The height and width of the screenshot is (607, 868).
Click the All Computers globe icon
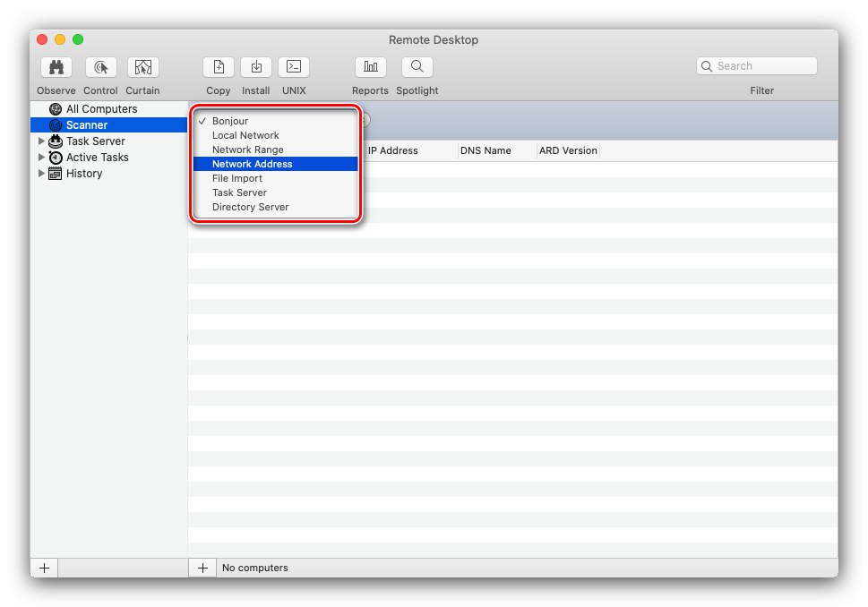coord(56,109)
